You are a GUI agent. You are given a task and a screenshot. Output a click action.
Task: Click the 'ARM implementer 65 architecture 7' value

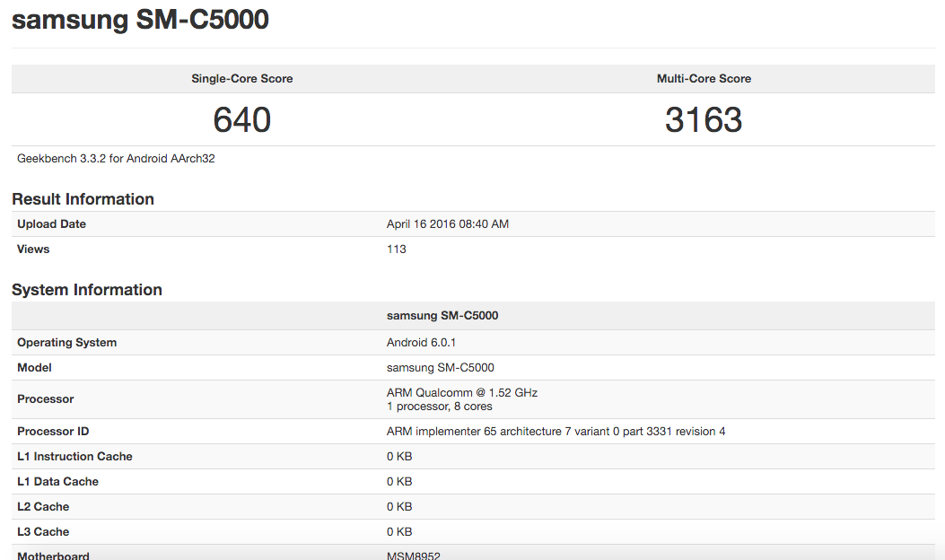556,432
